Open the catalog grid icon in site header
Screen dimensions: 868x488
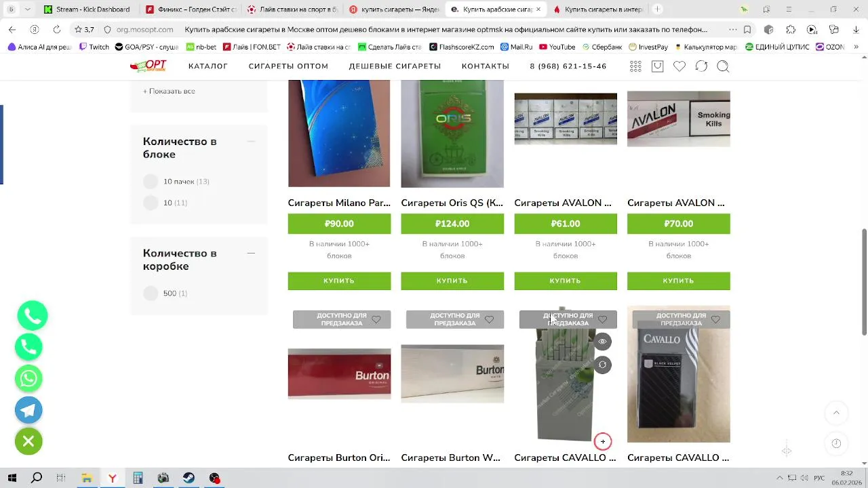click(635, 66)
